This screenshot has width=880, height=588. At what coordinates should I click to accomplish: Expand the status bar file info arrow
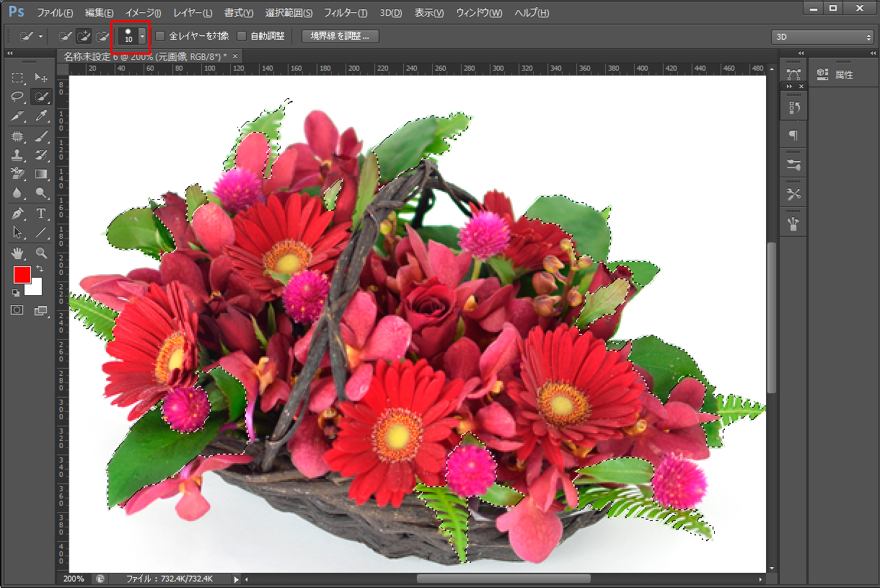tap(236, 579)
